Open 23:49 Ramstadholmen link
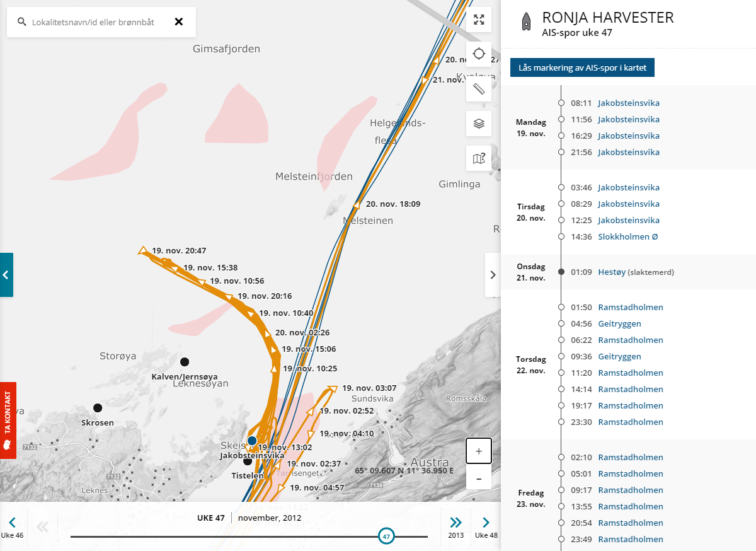756x551 pixels. [x=631, y=539]
